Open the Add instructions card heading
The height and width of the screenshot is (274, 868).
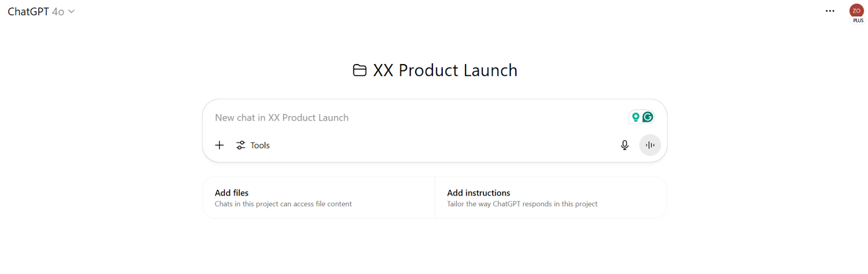tap(478, 193)
